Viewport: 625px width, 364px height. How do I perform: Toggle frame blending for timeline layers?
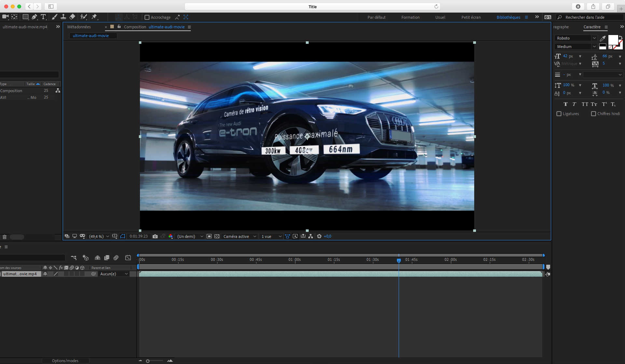pos(106,258)
